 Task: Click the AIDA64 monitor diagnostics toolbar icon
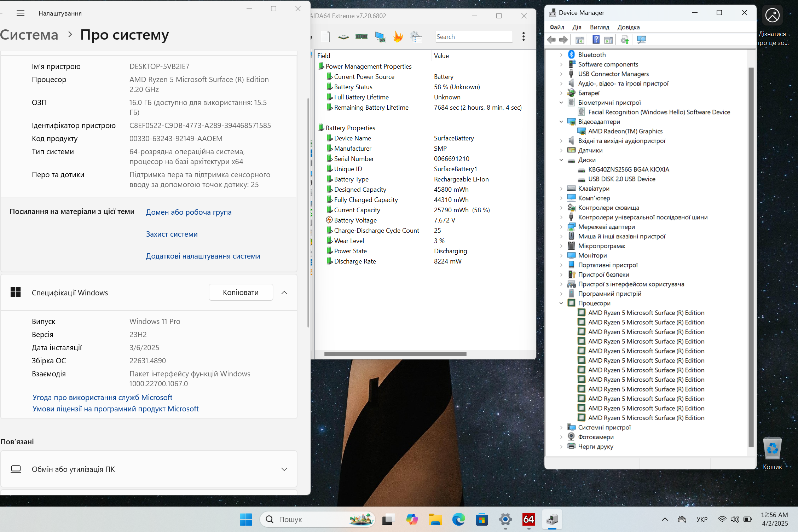pos(380,36)
